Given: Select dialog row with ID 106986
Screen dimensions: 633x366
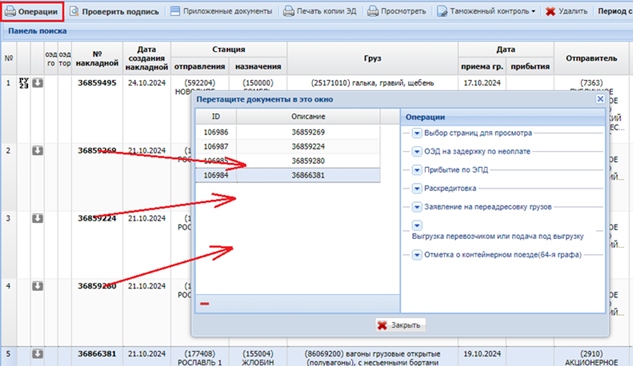Looking at the screenshot, I should (288, 132).
